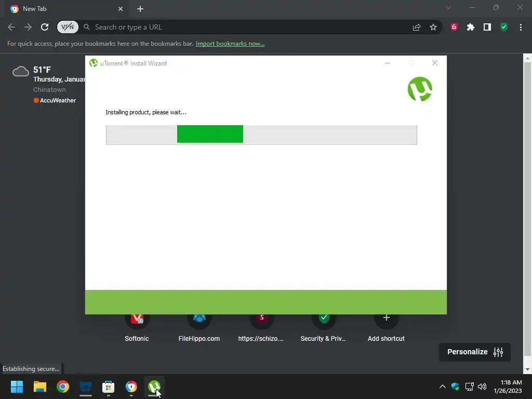Toggle the browser side panel icon
Image resolution: width=532 pixels, height=399 pixels.
[x=487, y=27]
